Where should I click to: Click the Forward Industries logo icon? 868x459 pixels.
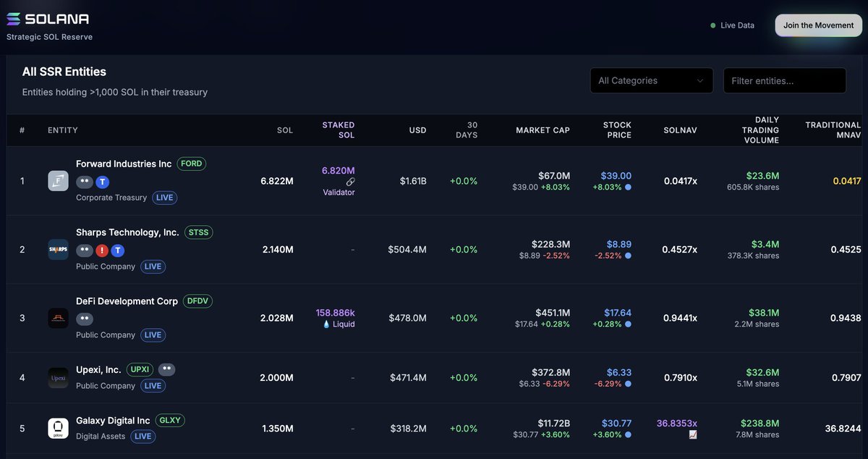[58, 181]
